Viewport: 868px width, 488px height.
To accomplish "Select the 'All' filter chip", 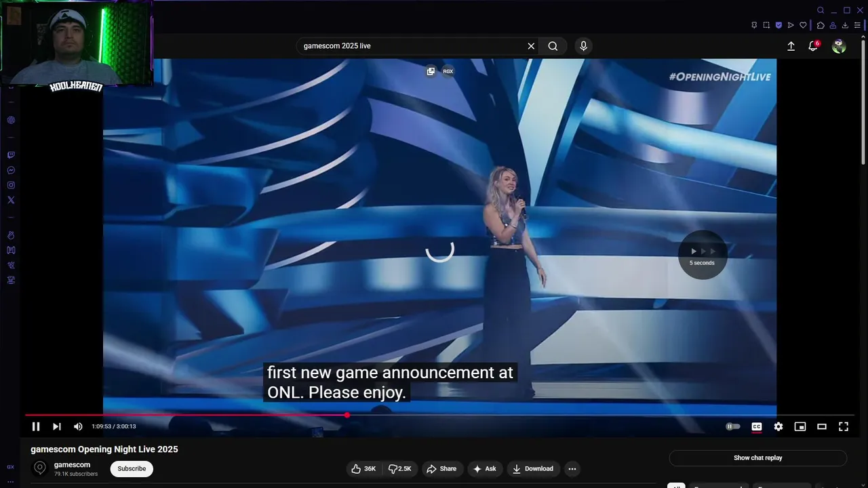I will click(676, 485).
